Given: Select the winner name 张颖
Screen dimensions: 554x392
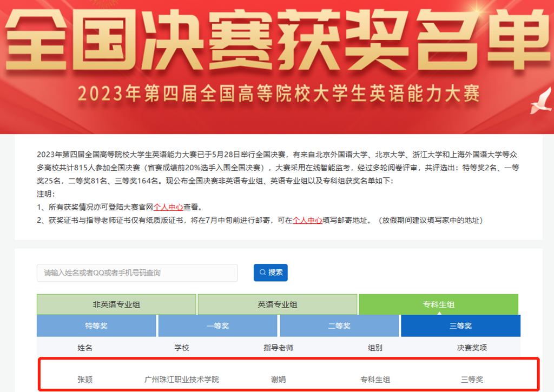Looking at the screenshot, I should [x=85, y=380].
